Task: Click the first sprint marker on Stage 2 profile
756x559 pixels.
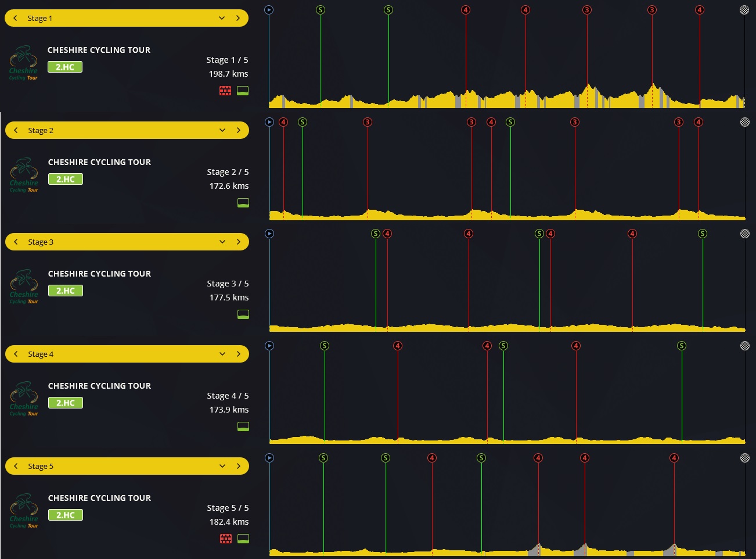Action: point(303,122)
